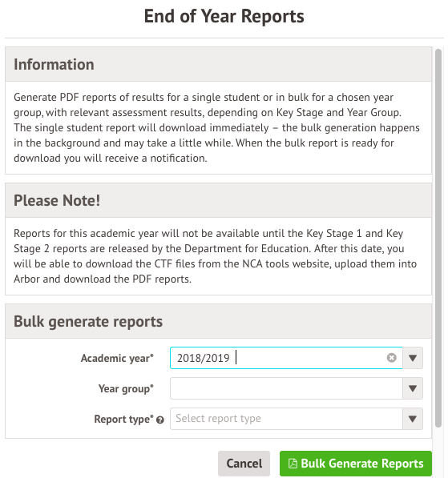Open the Academic year dropdown arrow
The image size is (448, 478).
click(413, 358)
